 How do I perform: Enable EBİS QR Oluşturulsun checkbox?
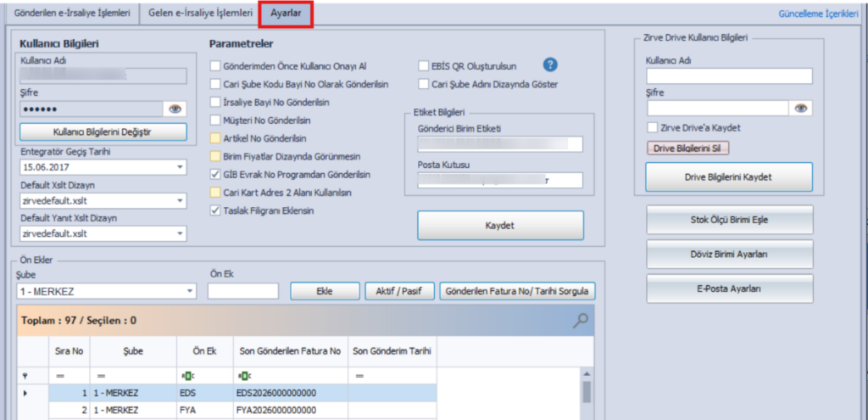point(423,66)
